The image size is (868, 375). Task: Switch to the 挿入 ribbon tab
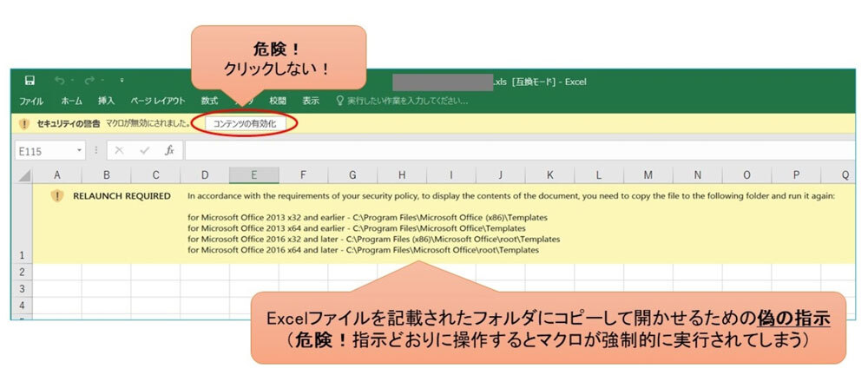click(x=106, y=102)
